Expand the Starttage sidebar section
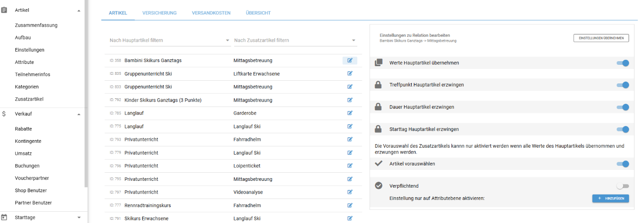This screenshot has width=644, height=223. coord(79,218)
